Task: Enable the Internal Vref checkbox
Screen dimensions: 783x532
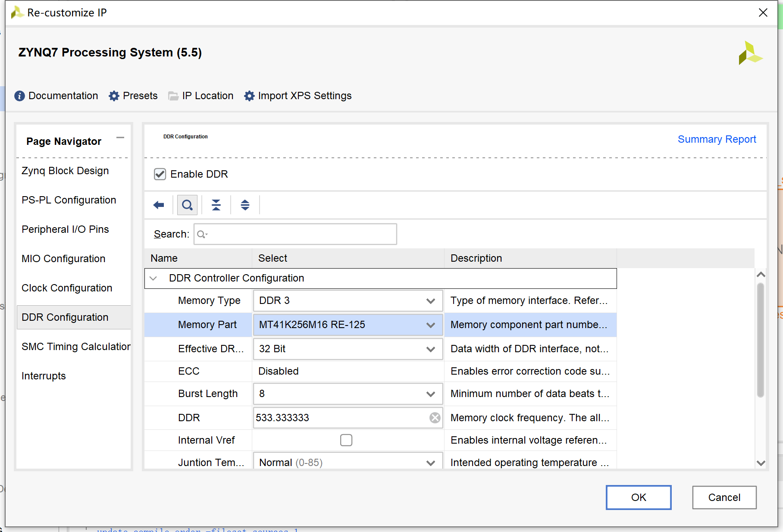Action: [346, 440]
